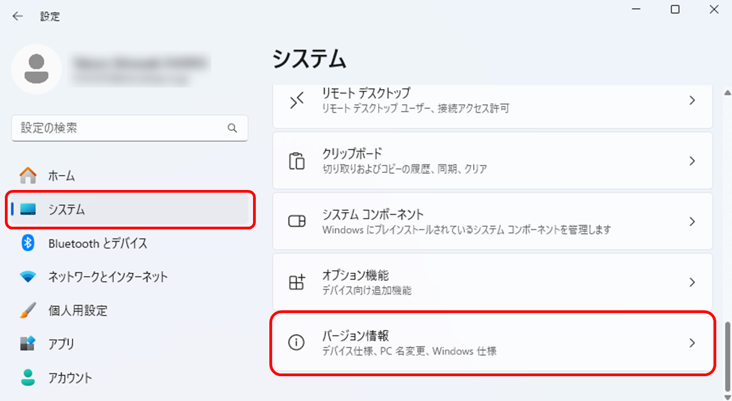Screen dimensions: 732x401
Task: Open バージョン情報 chevron arrow
Action: (692, 343)
